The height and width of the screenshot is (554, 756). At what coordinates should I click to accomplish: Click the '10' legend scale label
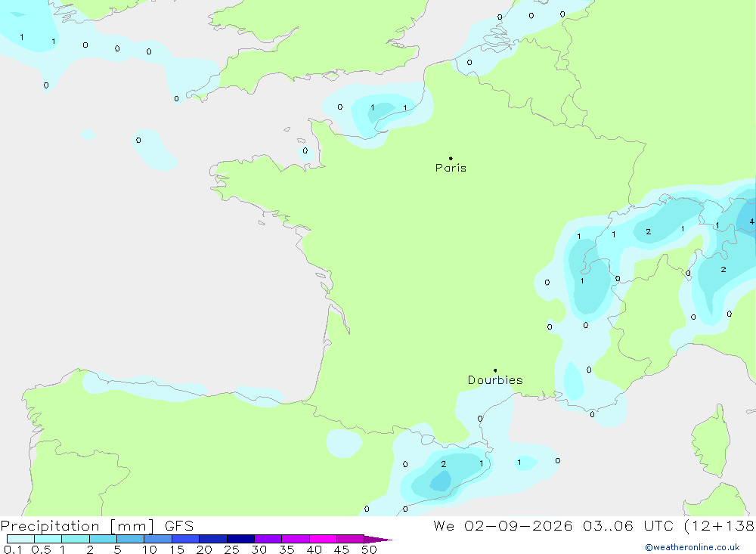tap(150, 549)
